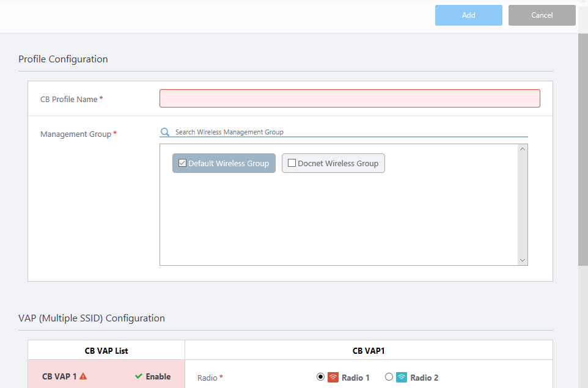Check the Docnet Wireless Group checkbox
Viewport: 588px width, 388px height.
292,163
